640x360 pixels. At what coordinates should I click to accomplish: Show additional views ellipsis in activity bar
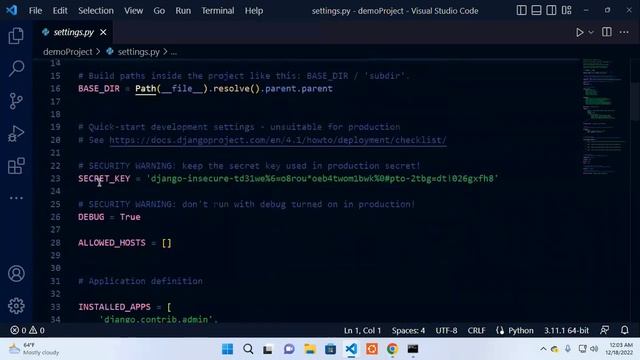point(16,198)
